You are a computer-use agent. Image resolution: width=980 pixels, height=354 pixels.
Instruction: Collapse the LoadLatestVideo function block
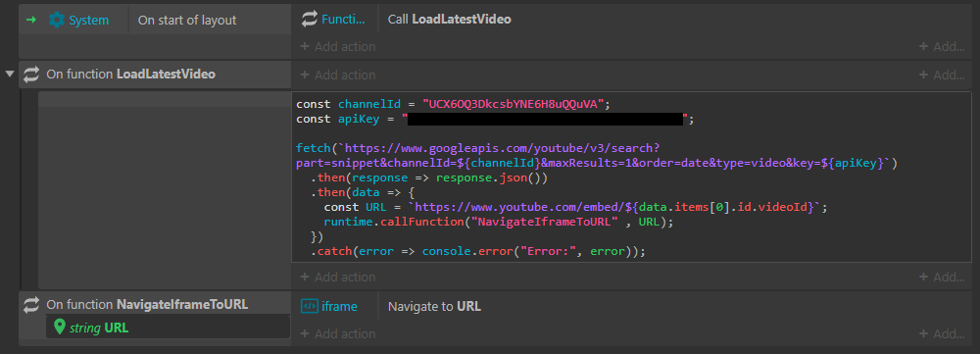[x=10, y=75]
